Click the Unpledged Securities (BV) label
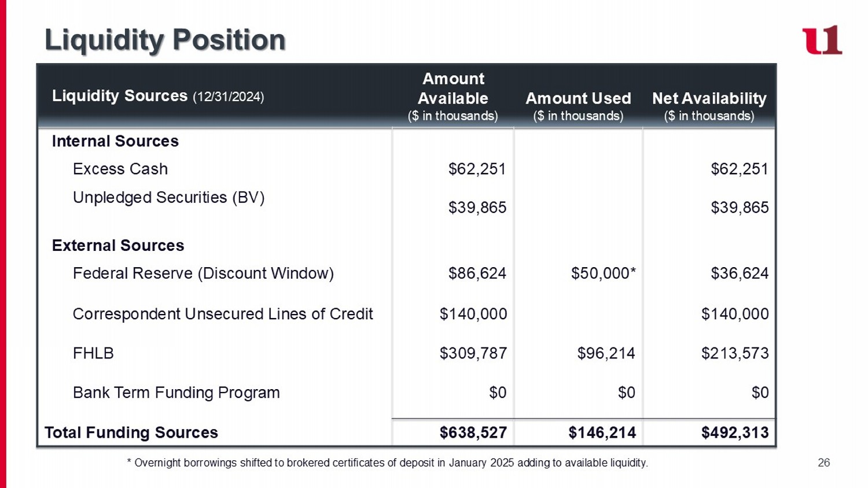The image size is (868, 488). point(168,198)
